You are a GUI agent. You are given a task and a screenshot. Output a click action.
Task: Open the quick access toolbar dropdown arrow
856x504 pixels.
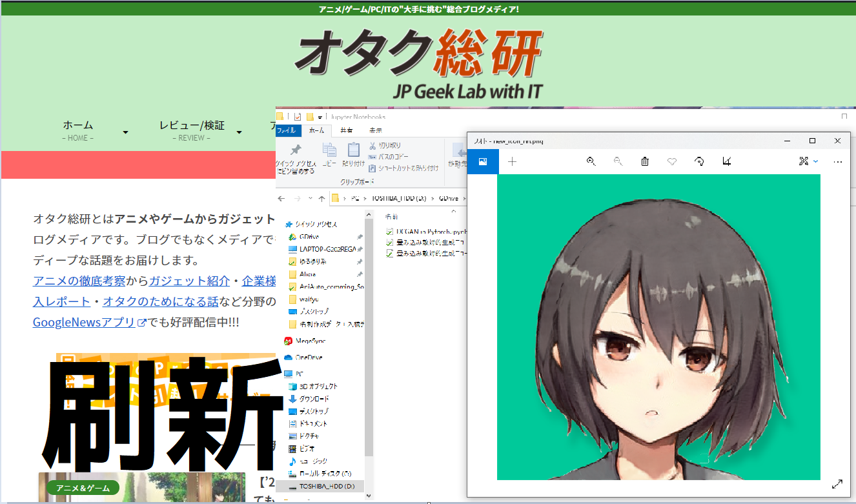(x=320, y=117)
